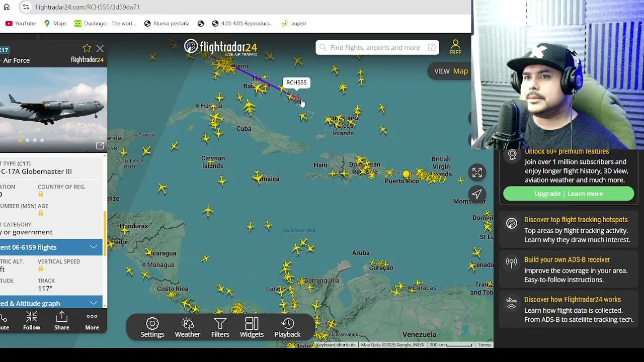This screenshot has width=644, height=362.
Task: Open the YouTube bookmark
Action: click(x=21, y=23)
